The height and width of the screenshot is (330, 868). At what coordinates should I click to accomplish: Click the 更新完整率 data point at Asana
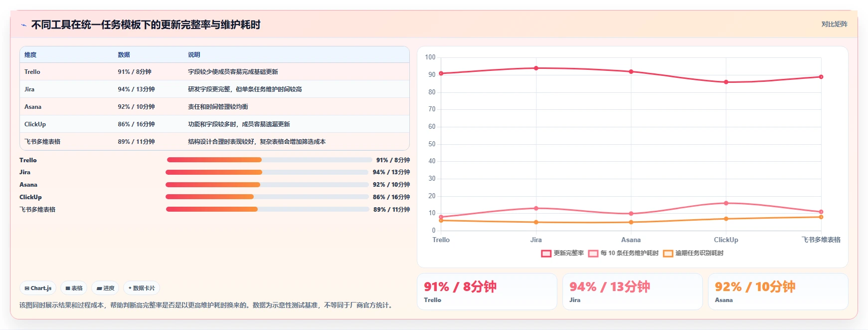tap(631, 72)
